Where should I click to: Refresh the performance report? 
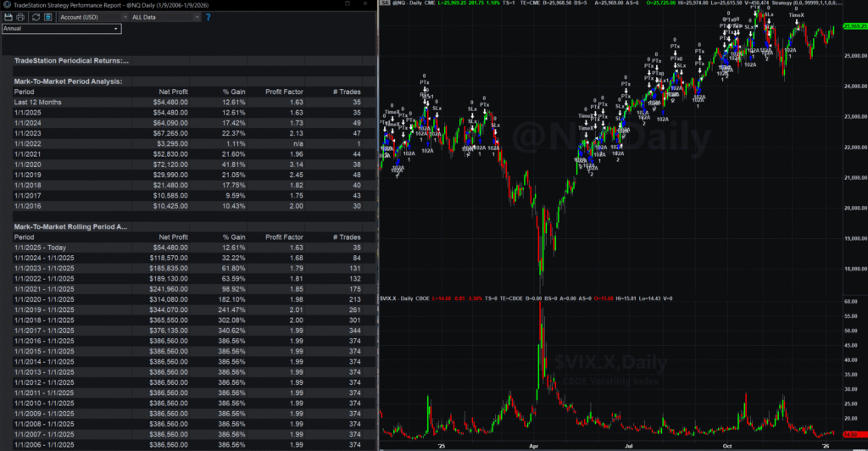pyautogui.click(x=35, y=17)
